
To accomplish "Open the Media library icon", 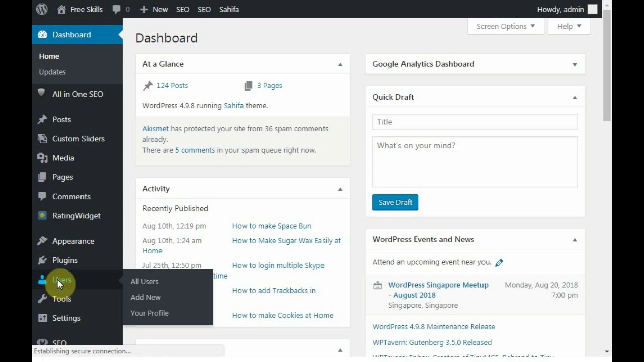I will pos(42,158).
